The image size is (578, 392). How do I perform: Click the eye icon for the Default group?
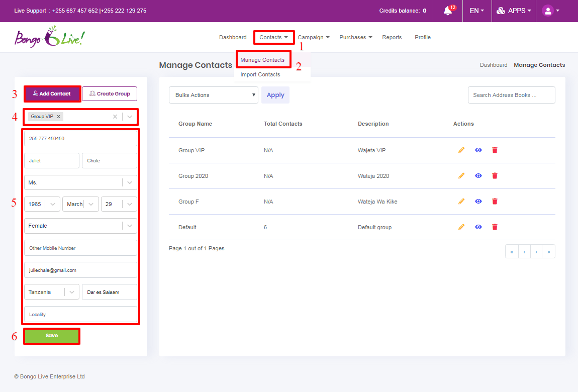tap(478, 227)
